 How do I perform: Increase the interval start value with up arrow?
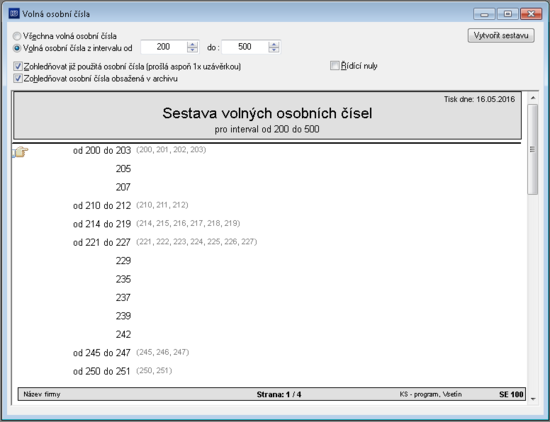[192, 44]
